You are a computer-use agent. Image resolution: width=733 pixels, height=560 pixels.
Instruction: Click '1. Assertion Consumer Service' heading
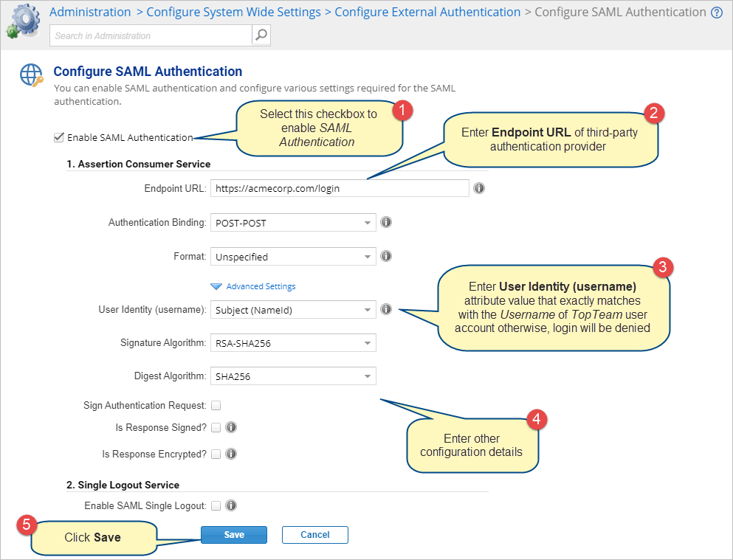coord(138,164)
